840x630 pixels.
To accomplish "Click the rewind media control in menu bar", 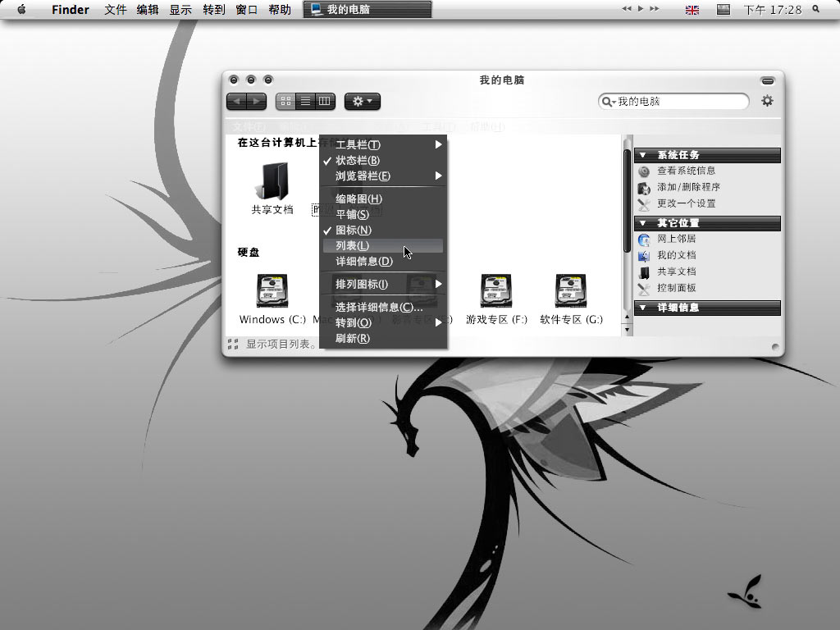I will pos(626,8).
